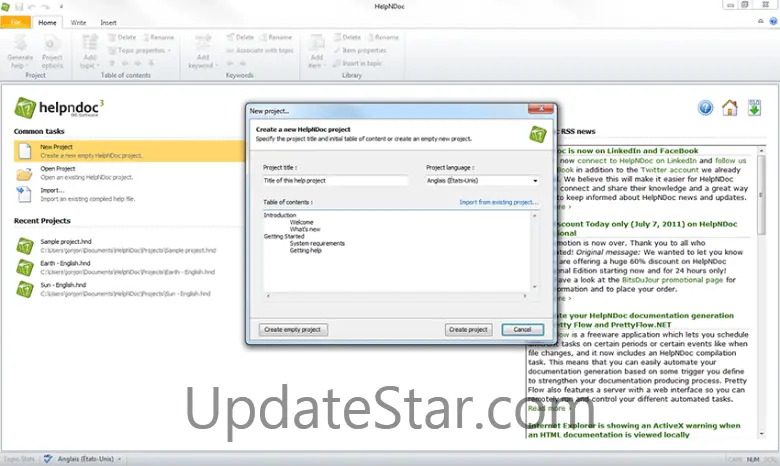Click Rename in Table of contents group

pyautogui.click(x=159, y=37)
